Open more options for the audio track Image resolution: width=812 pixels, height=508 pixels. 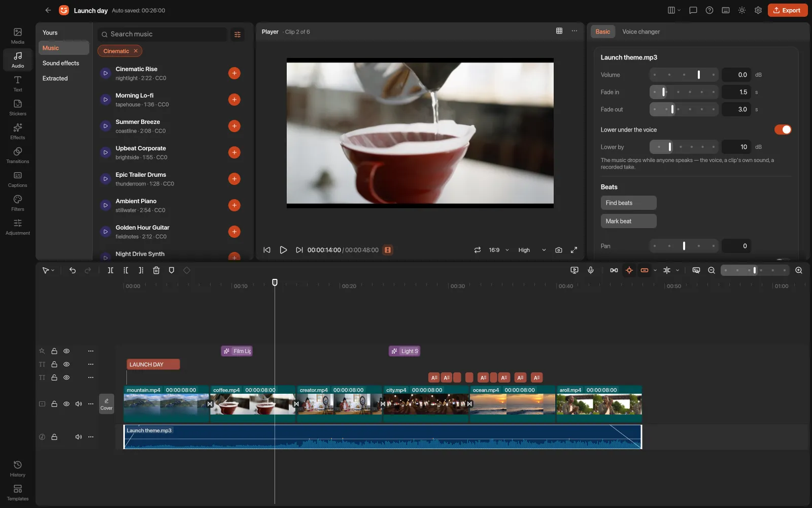point(91,437)
